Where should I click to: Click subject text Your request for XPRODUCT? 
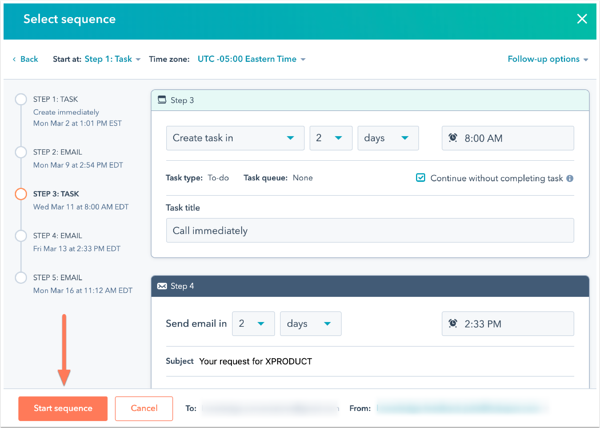pyautogui.click(x=256, y=361)
